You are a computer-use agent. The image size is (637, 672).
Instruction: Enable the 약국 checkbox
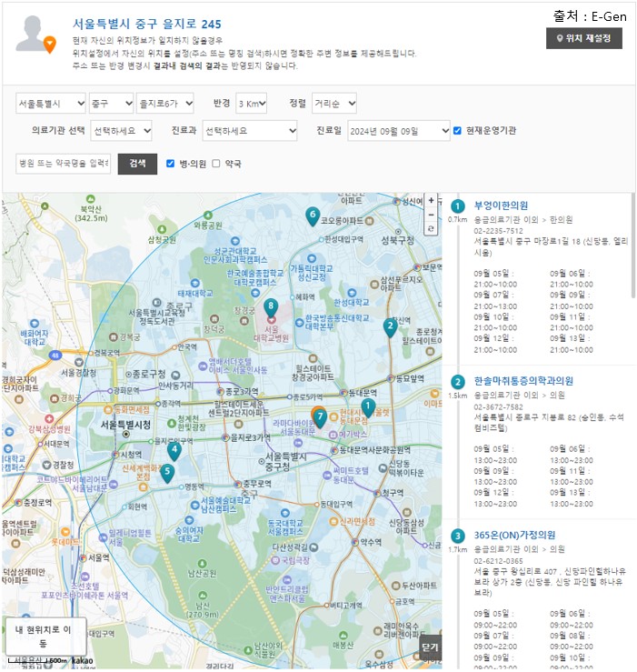click(x=216, y=164)
